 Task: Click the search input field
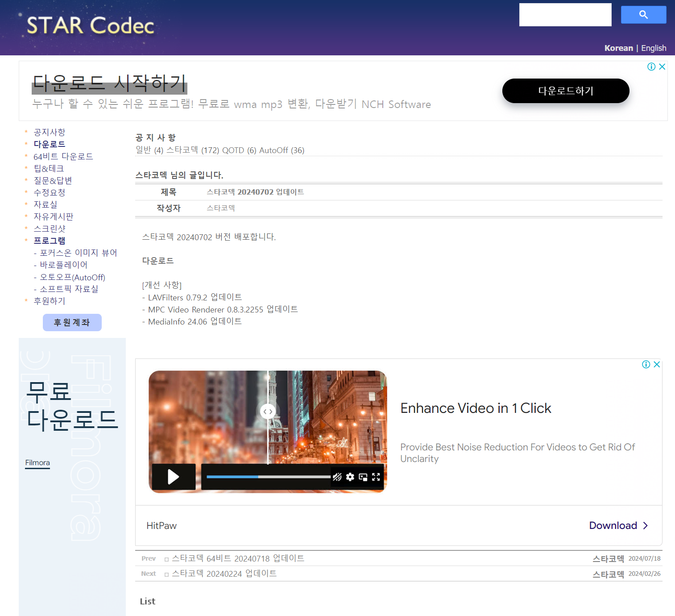click(565, 15)
